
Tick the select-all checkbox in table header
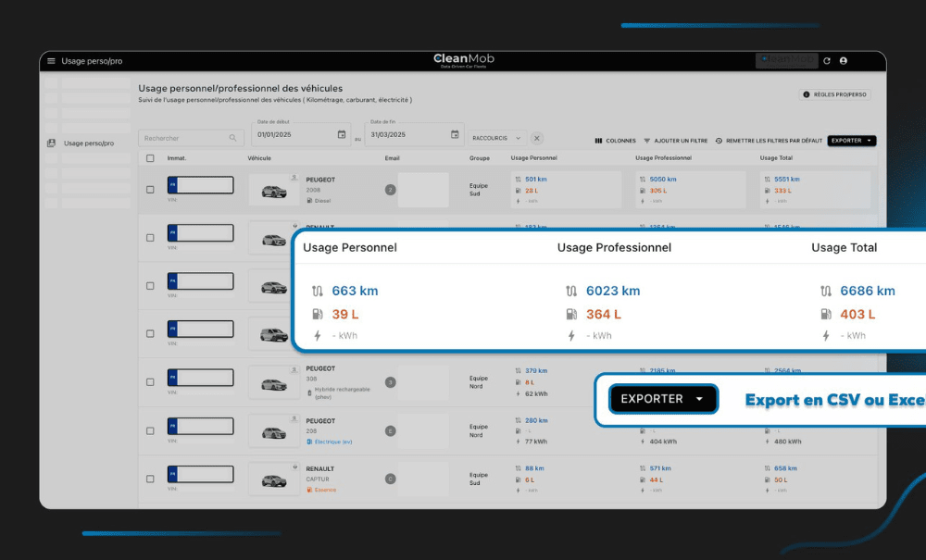[150, 158]
